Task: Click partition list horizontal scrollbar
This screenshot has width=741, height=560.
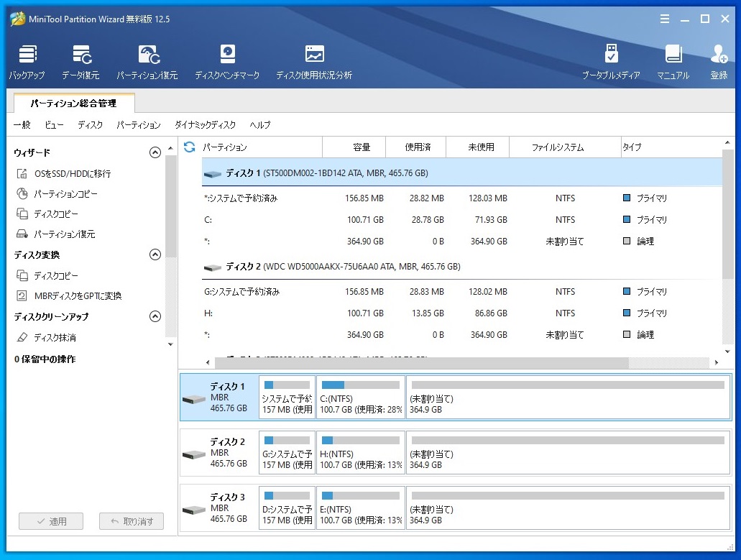Action: [x=422, y=362]
